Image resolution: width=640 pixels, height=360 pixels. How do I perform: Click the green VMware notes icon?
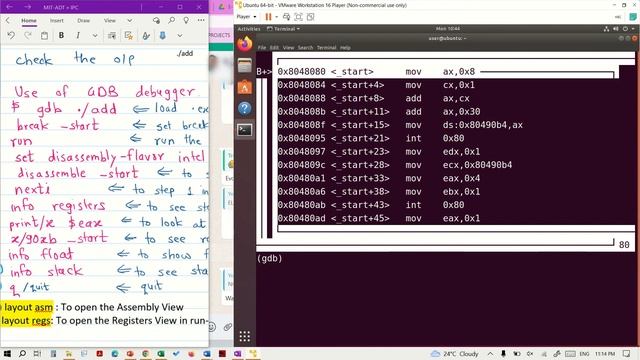(633, 17)
